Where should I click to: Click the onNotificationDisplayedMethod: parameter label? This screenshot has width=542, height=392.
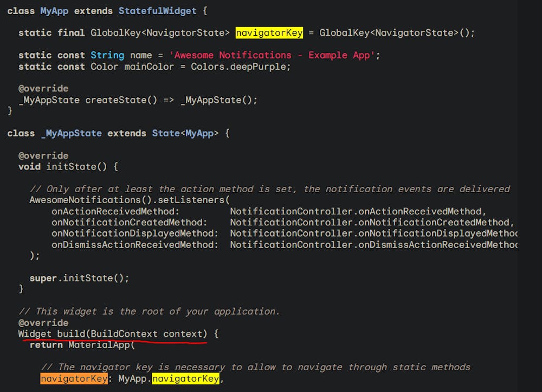tap(135, 233)
